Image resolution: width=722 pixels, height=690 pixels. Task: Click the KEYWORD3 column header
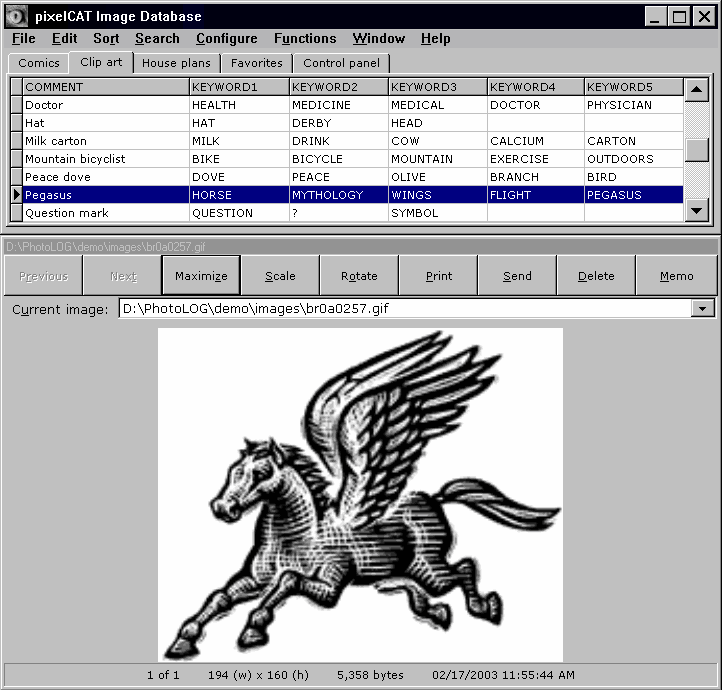tap(438, 87)
